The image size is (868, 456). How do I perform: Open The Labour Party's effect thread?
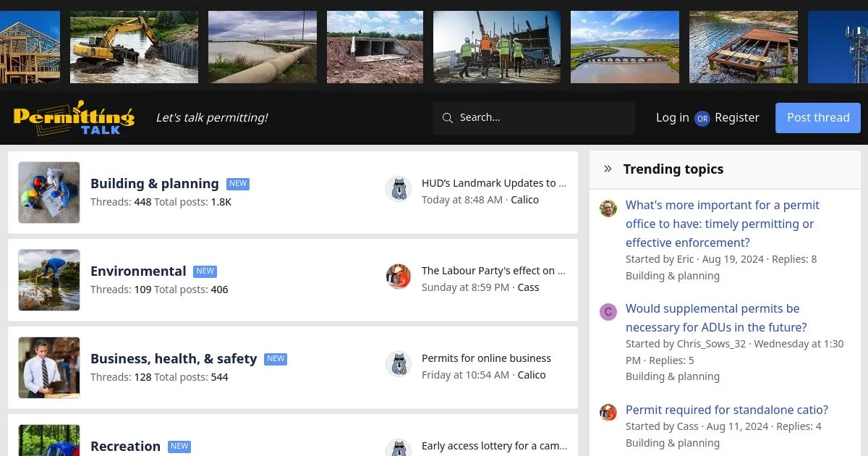pyautogui.click(x=494, y=271)
